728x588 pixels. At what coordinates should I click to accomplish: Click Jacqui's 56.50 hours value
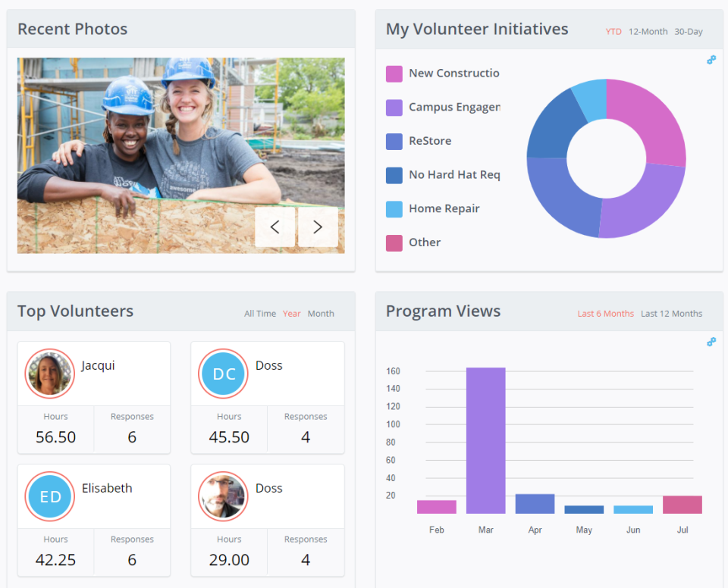pos(55,437)
